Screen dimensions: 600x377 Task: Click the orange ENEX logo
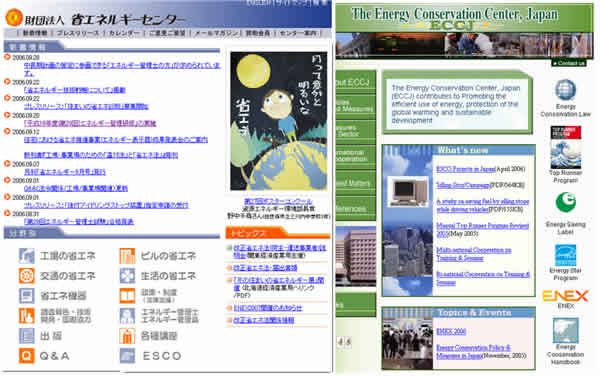point(566,295)
